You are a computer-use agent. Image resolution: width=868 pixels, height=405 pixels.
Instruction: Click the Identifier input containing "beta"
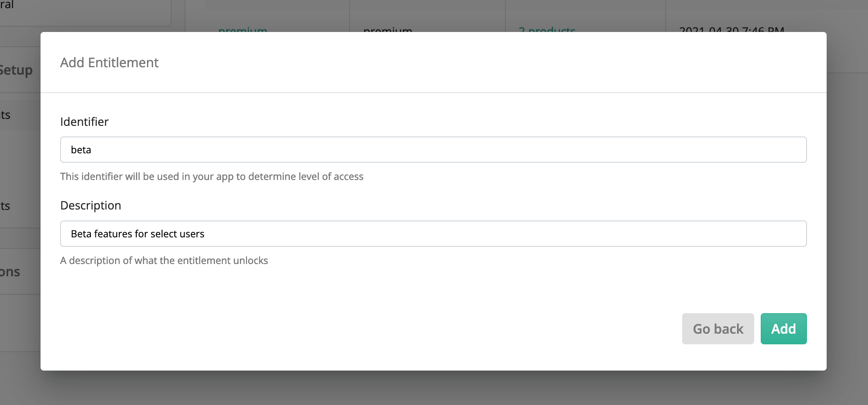coord(433,150)
